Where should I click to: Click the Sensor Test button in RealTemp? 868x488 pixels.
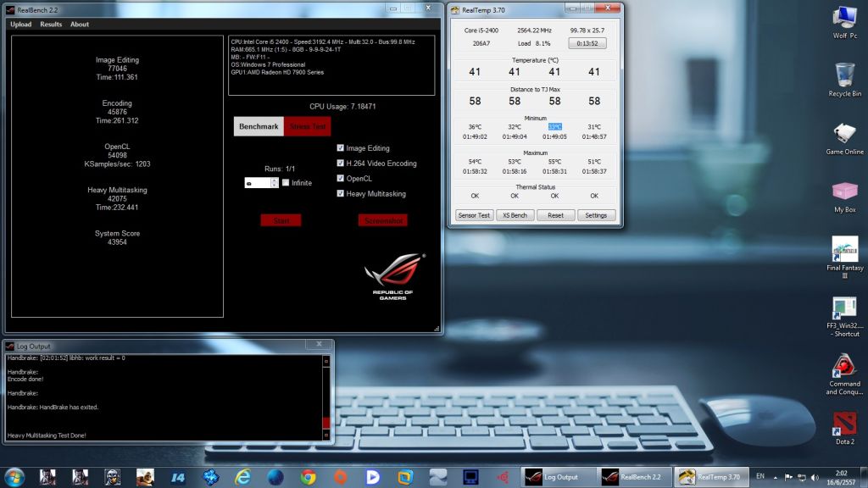coord(474,215)
